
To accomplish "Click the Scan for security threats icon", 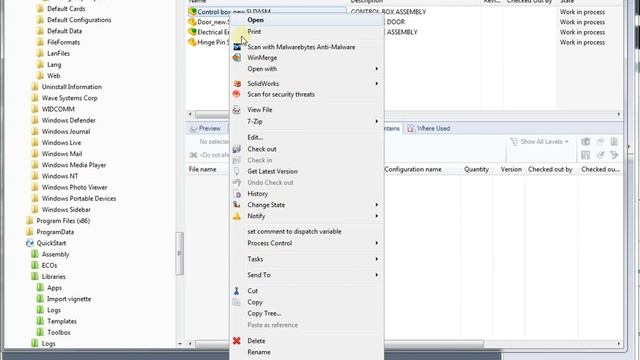I will pyautogui.click(x=237, y=94).
